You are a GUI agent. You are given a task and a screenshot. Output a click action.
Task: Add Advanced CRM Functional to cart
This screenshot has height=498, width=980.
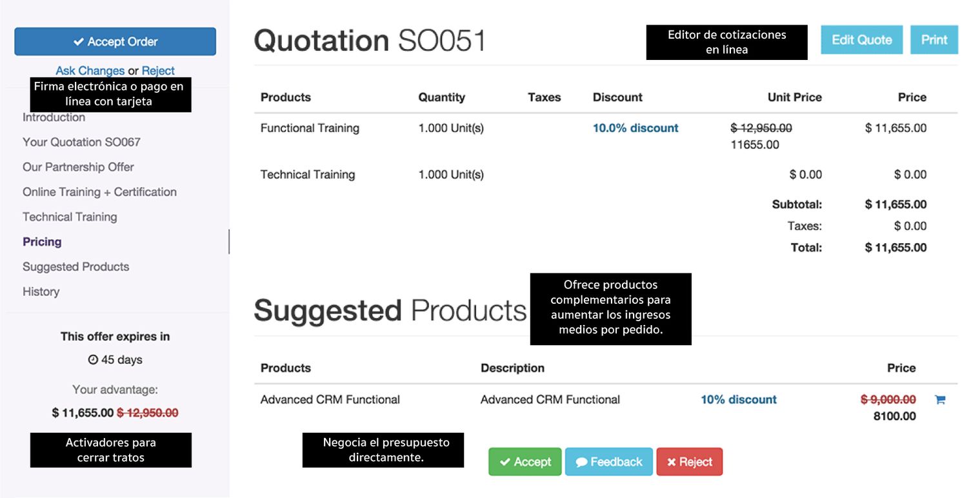pyautogui.click(x=940, y=400)
